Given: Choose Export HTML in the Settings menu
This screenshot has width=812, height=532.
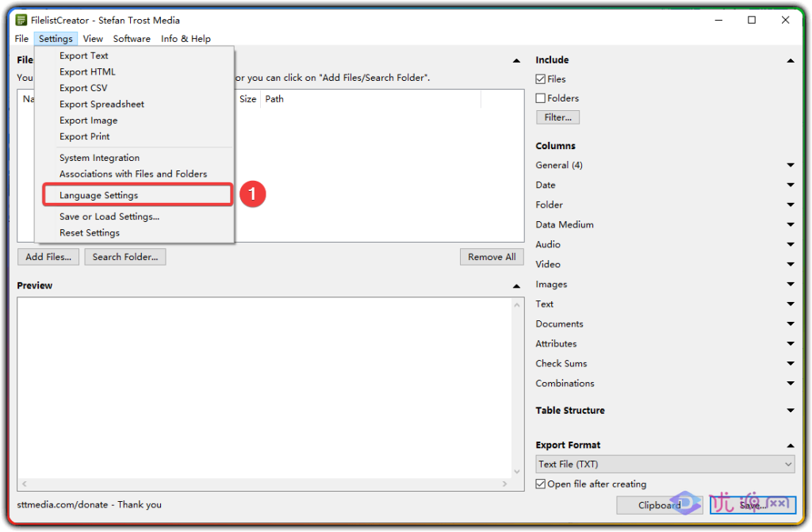Looking at the screenshot, I should pyautogui.click(x=87, y=71).
